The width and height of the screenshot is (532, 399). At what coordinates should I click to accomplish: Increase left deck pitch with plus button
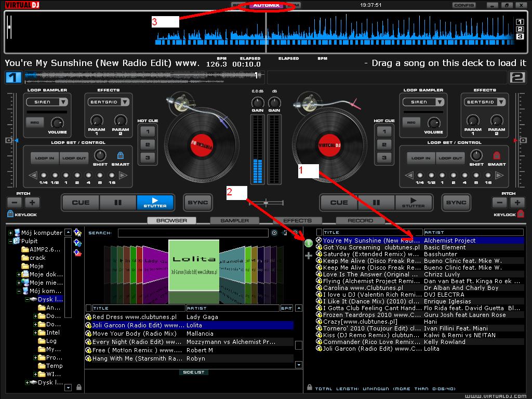[32, 203]
